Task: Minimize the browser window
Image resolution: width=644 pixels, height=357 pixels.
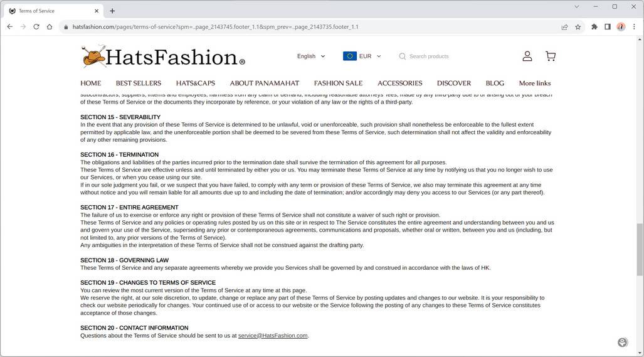Action: tap(596, 6)
